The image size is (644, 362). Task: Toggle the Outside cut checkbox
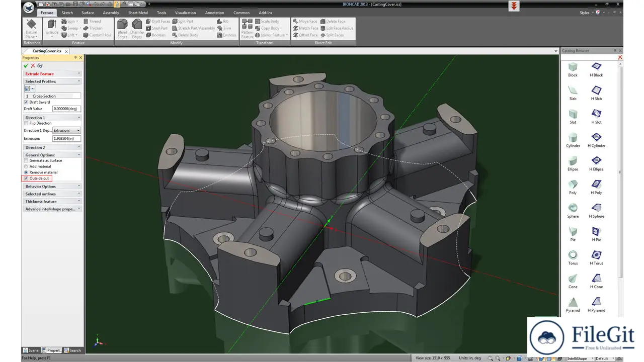(x=26, y=178)
